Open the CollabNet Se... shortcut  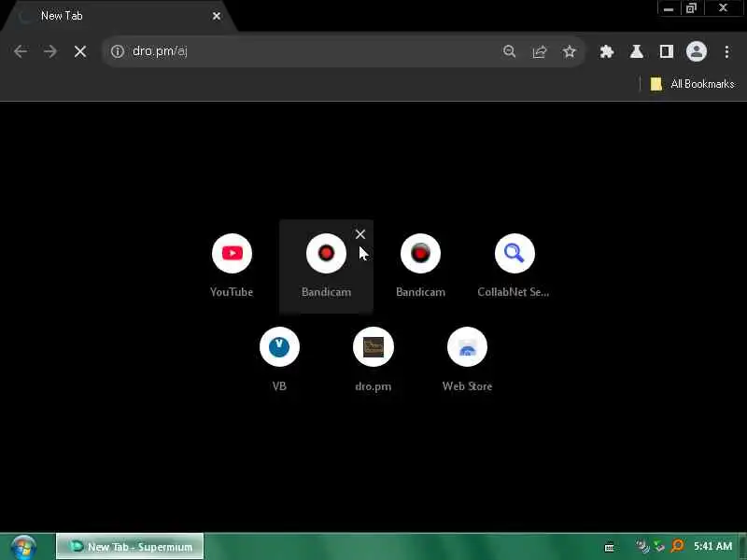point(514,266)
